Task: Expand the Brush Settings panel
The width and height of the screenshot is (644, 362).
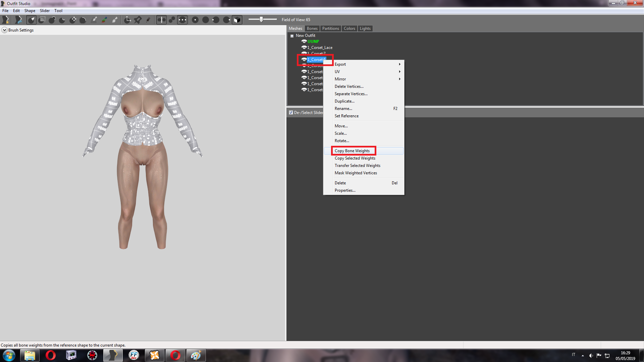Action: (4, 30)
